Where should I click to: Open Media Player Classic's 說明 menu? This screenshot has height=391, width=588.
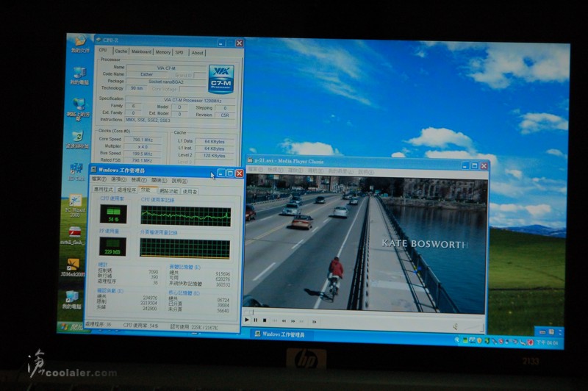click(366, 172)
